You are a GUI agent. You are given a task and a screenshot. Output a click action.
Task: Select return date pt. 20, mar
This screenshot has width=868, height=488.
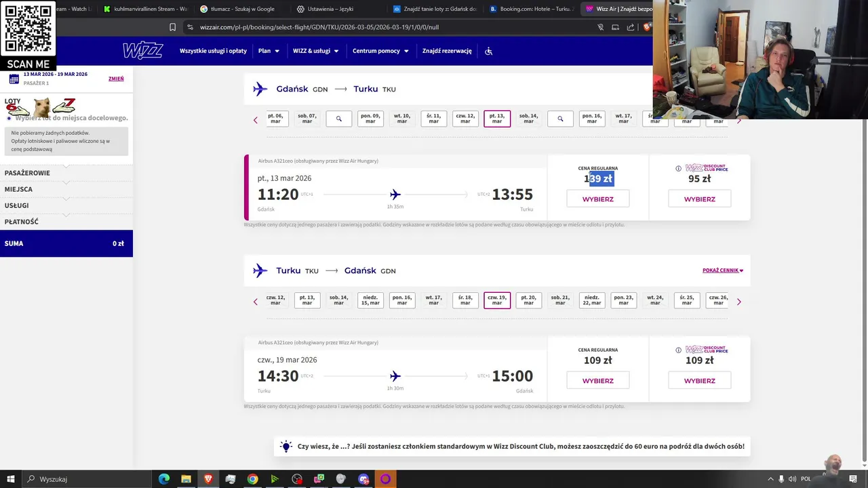(x=528, y=300)
